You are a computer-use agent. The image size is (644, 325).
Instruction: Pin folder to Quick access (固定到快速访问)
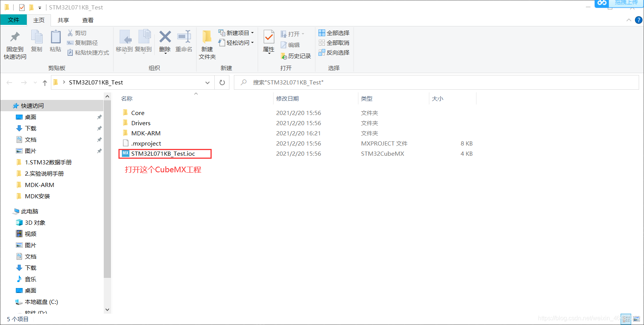click(15, 44)
